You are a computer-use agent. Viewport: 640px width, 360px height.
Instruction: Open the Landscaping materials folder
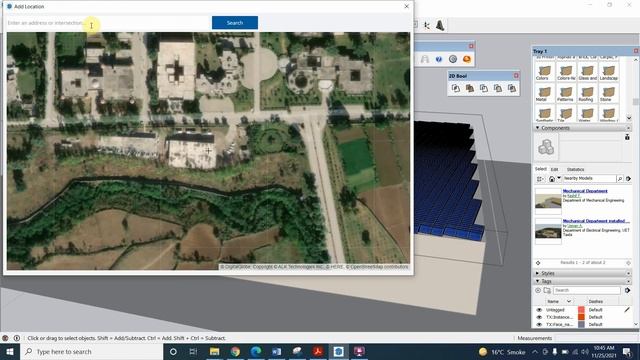[608, 72]
